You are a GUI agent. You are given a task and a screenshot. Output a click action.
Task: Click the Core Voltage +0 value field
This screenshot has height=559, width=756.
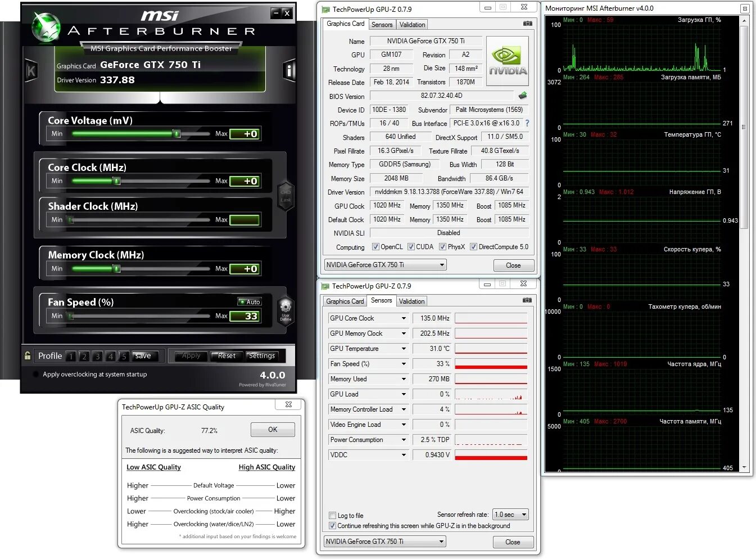click(x=245, y=134)
